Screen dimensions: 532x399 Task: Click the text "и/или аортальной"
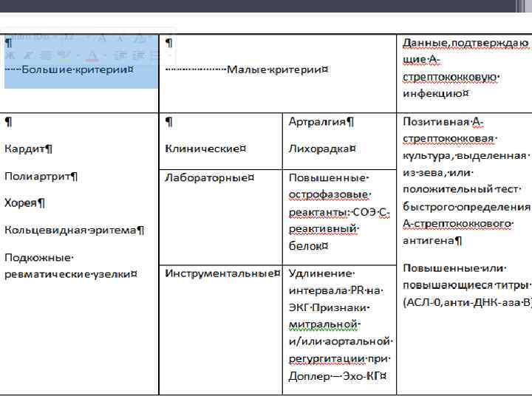pyautogui.click(x=339, y=341)
